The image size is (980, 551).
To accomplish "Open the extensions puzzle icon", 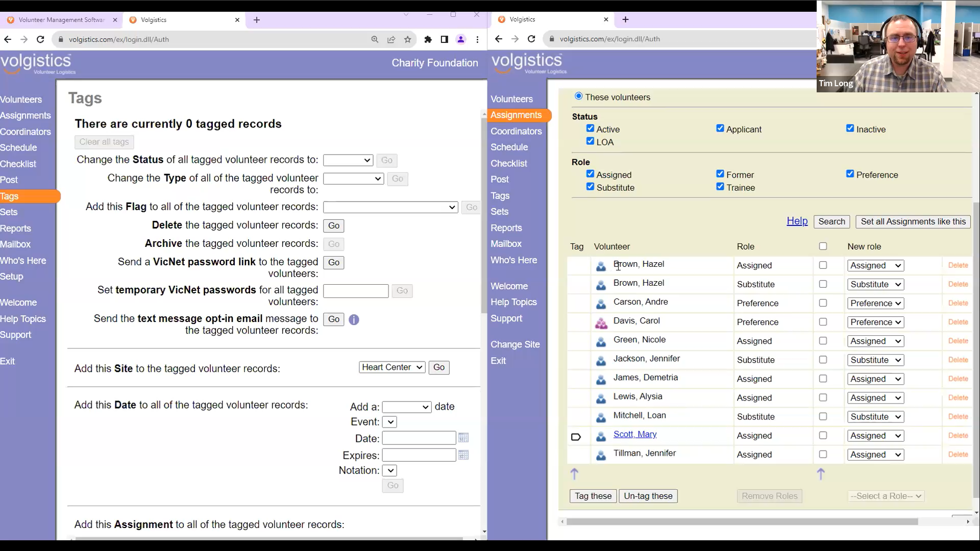I will tap(428, 39).
